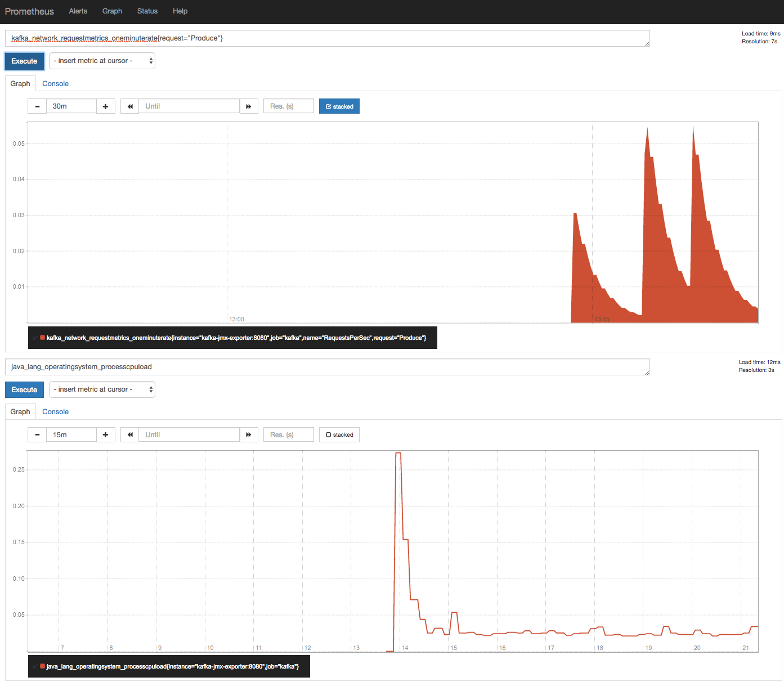Disable stacked mode on the top graph
The width and height of the screenshot is (784, 686).
point(339,106)
